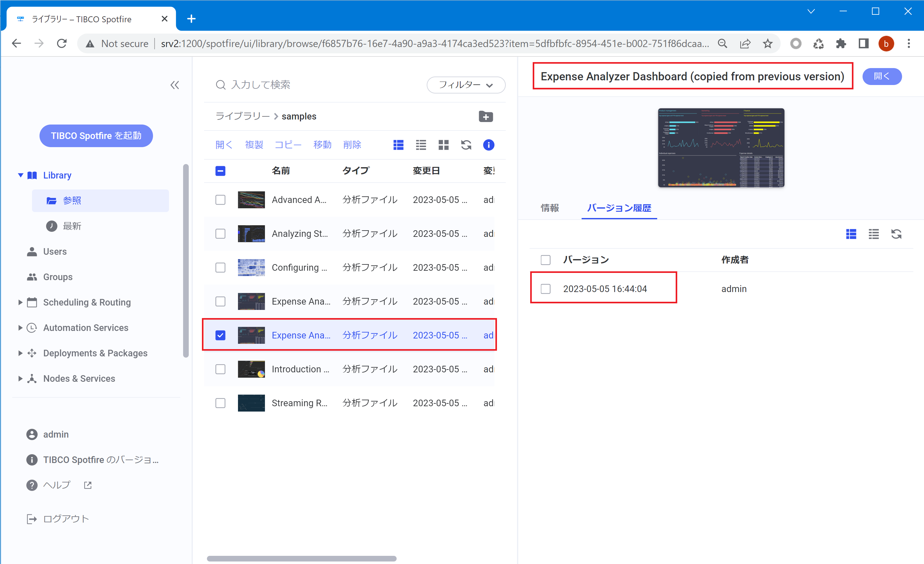Check the Configuring ... row checkbox

click(220, 268)
